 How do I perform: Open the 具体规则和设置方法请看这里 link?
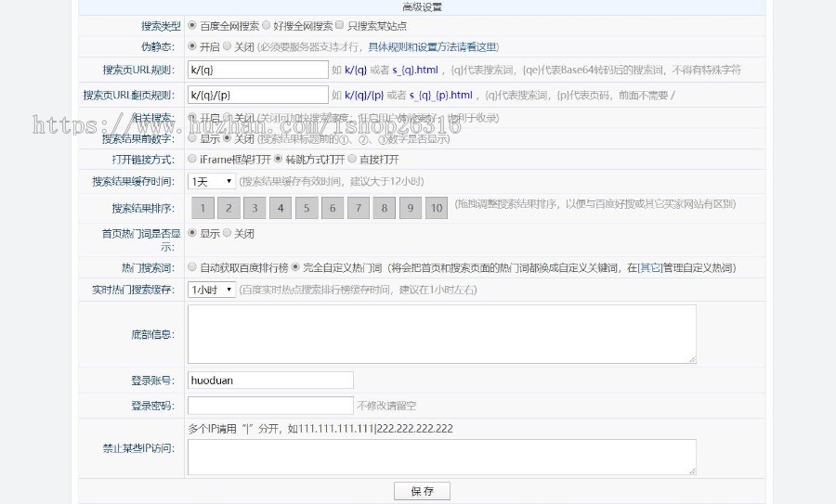(x=432, y=47)
